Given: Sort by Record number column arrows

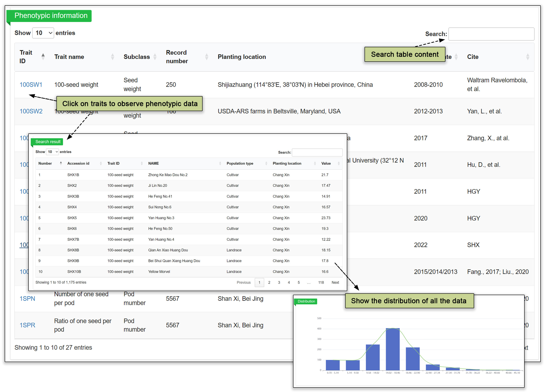Looking at the screenshot, I should pyautogui.click(x=206, y=57).
